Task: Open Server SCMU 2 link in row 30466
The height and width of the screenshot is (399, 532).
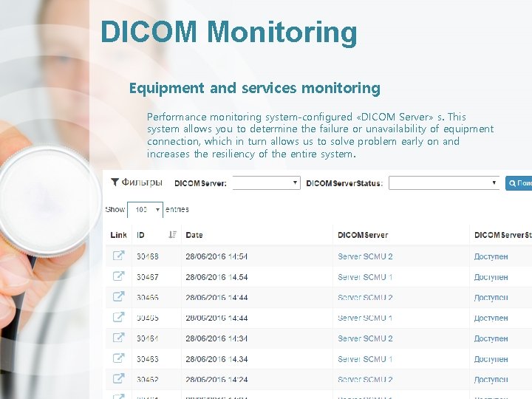Action: tap(365, 298)
